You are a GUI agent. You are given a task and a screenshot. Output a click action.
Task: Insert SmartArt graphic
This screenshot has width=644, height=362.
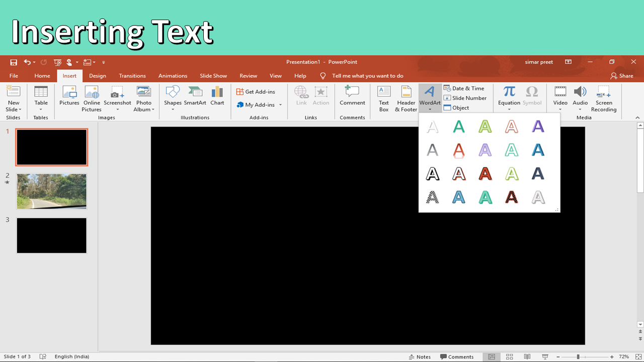pyautogui.click(x=195, y=96)
